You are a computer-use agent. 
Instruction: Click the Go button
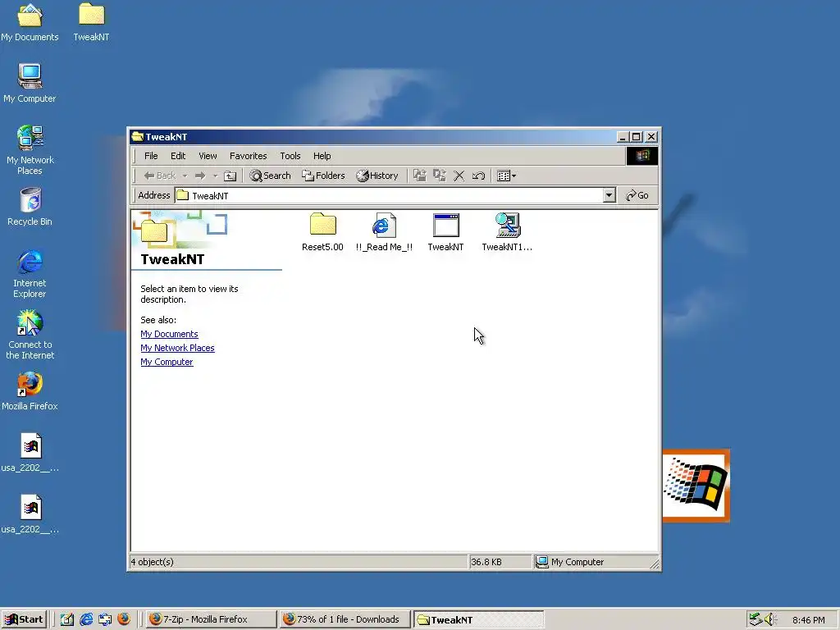coord(637,195)
